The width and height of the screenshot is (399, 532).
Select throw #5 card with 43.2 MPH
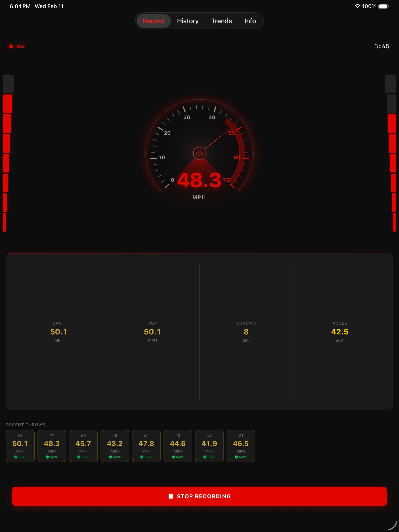115,446
